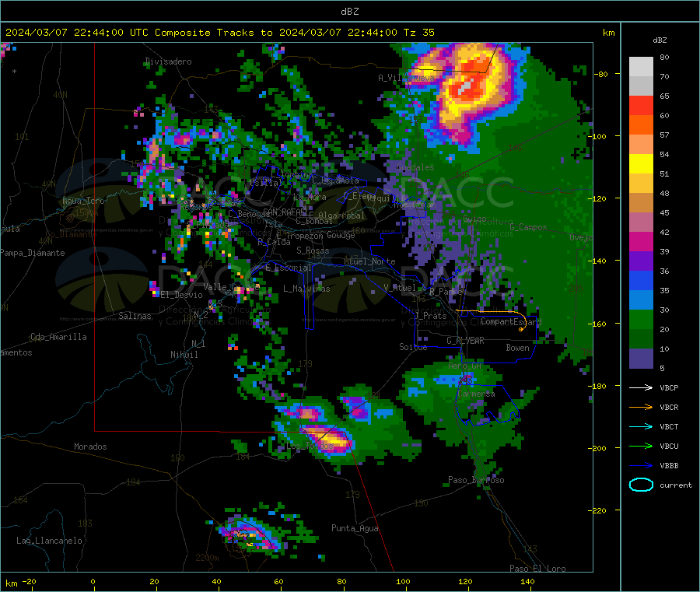Viewport: 700px width, 592px height.
Task: Click the 'S_Rosas' place label
Action: pos(313,250)
